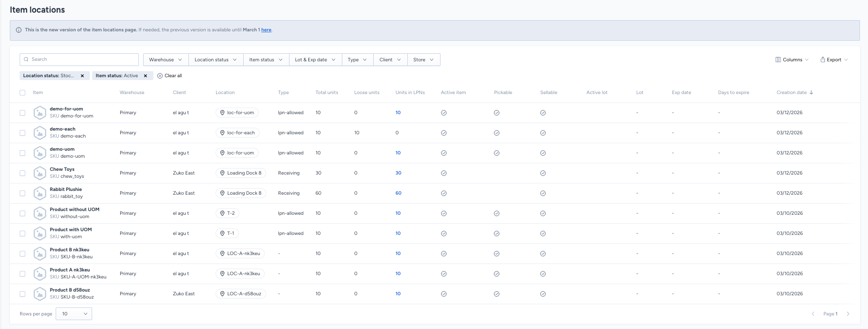Tick the checkbox for demo-for-uom row
This screenshot has width=868, height=329.
pyautogui.click(x=22, y=113)
